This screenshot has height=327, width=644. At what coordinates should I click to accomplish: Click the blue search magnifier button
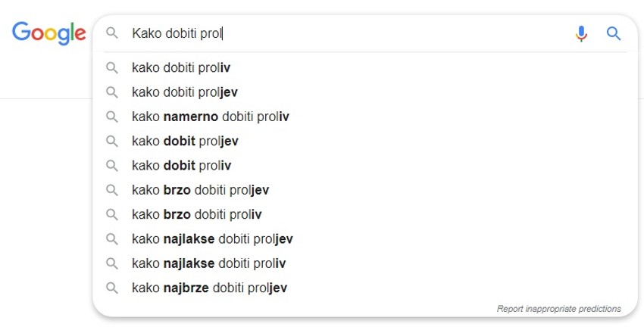pos(614,33)
